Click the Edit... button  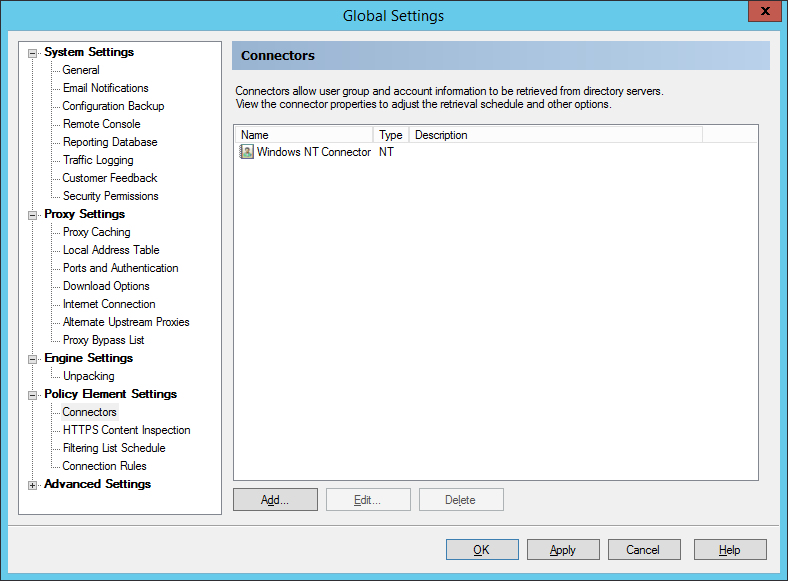tap(368, 500)
